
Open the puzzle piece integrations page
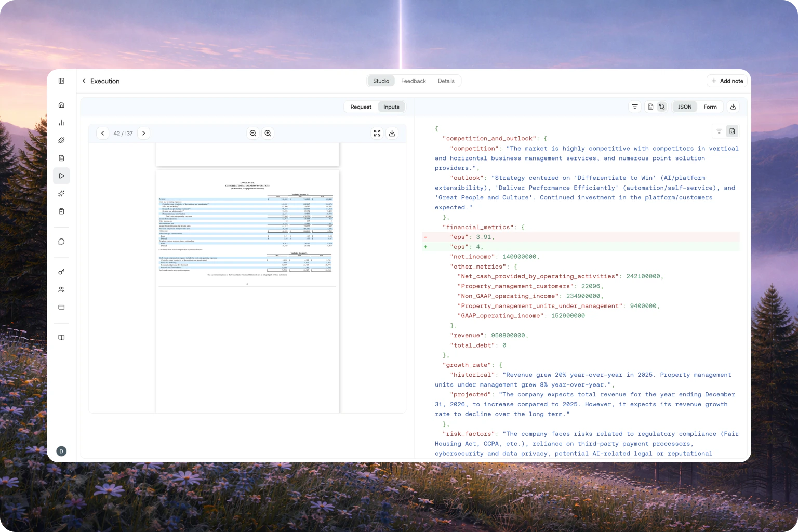pos(61,140)
